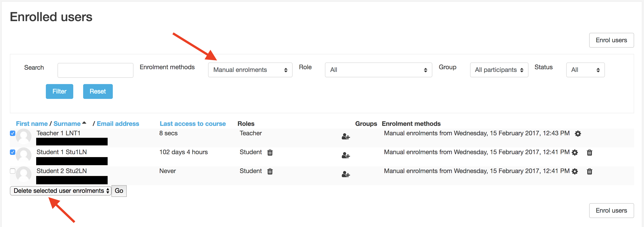Click the Teacher 1 role-assign user-plus icon
The height and width of the screenshot is (227, 644).
(346, 136)
